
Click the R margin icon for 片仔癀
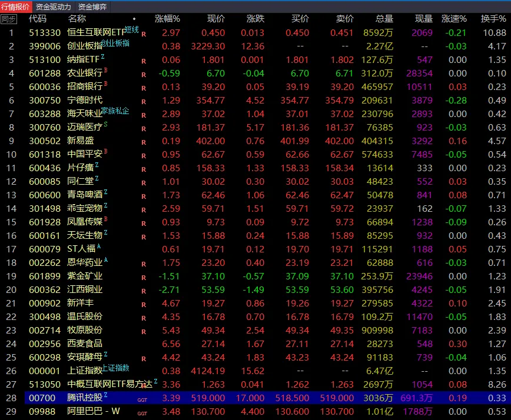click(144, 169)
